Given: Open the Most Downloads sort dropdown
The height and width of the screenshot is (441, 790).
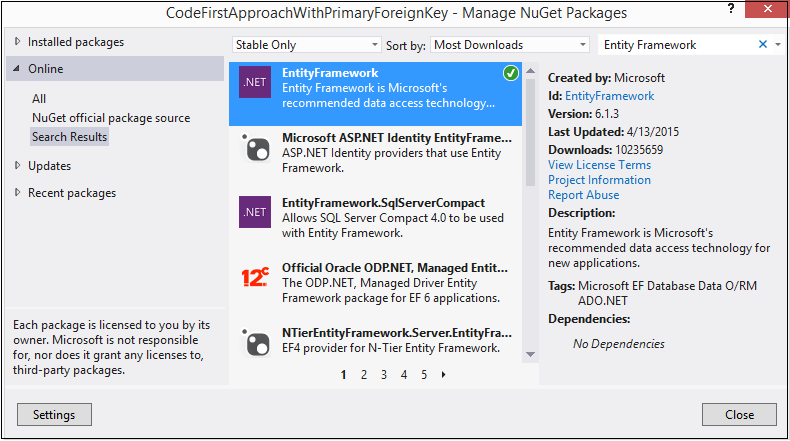Looking at the screenshot, I should [x=510, y=45].
